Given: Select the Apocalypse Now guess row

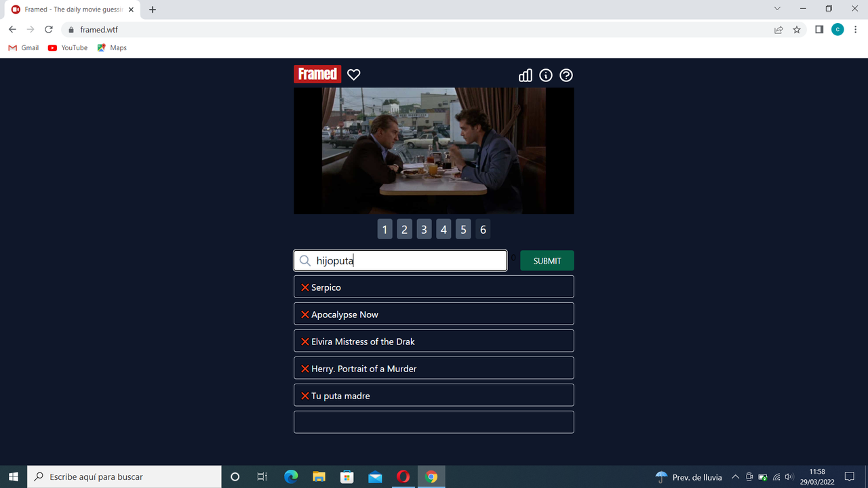Looking at the screenshot, I should (434, 314).
